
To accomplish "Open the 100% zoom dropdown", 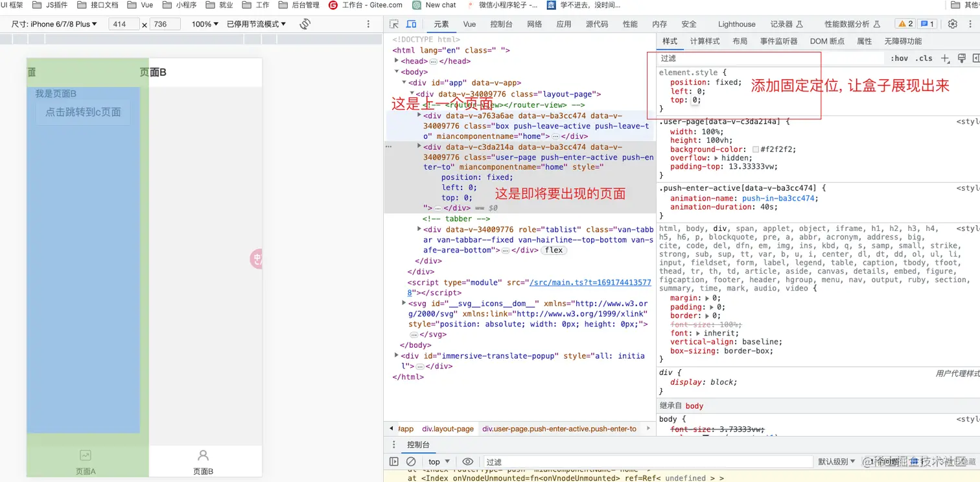I will (205, 24).
